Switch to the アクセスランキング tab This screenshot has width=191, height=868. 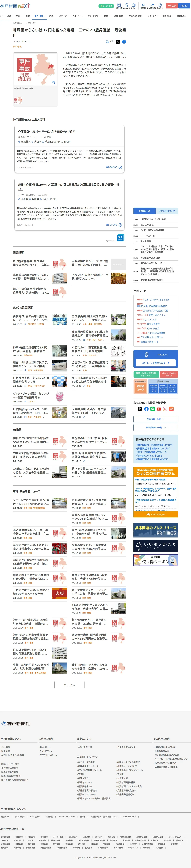coord(167,211)
